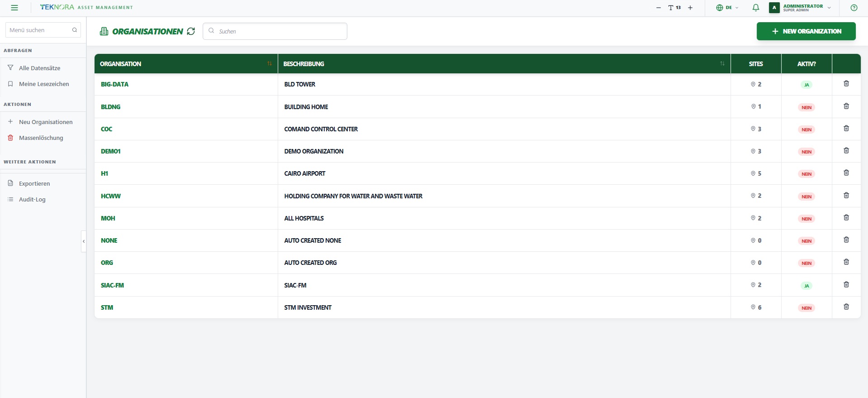
Task: Delete the ORG organization
Action: point(846,262)
